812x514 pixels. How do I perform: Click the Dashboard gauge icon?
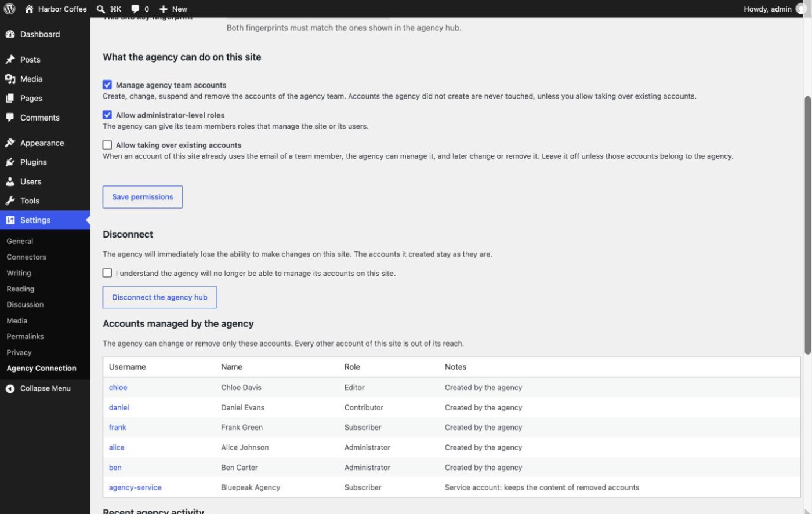click(10, 34)
